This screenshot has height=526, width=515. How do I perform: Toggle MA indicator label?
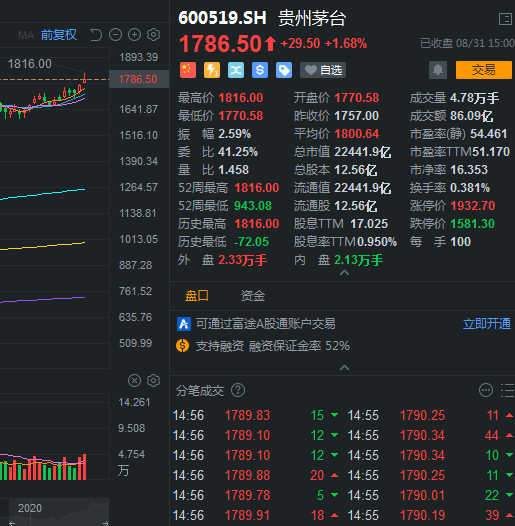click(27, 35)
